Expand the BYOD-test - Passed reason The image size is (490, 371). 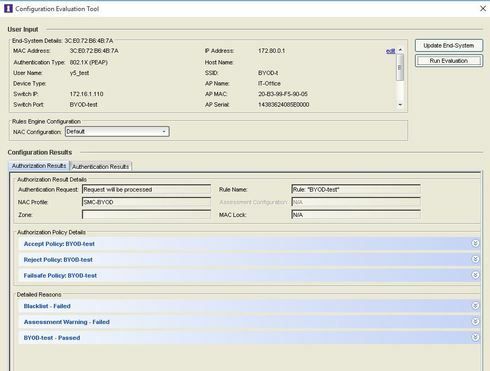tap(475, 337)
